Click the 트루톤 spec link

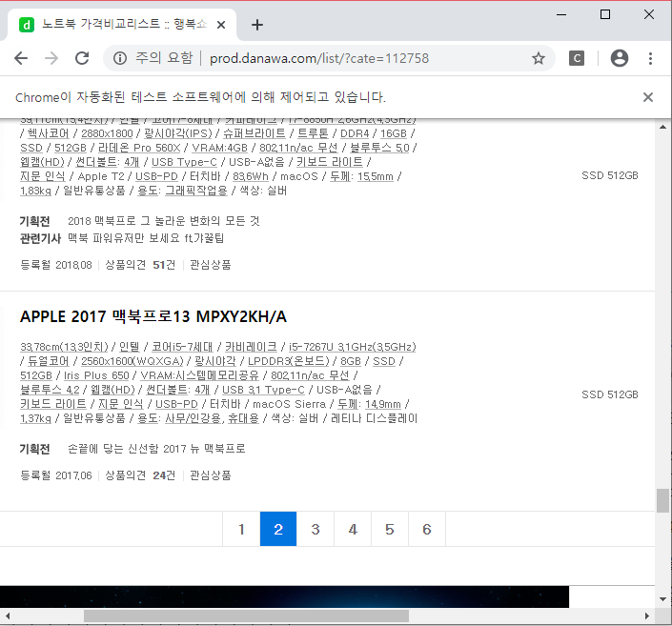tap(313, 133)
